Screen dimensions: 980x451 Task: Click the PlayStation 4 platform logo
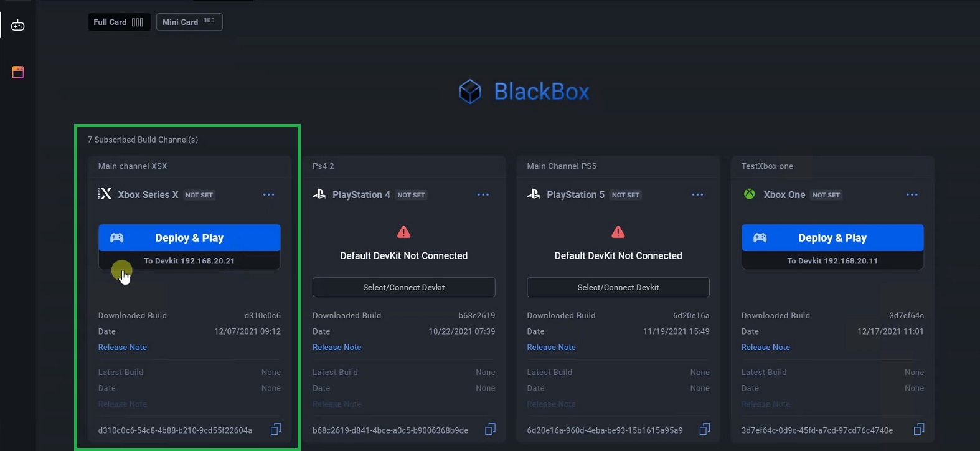tap(319, 194)
